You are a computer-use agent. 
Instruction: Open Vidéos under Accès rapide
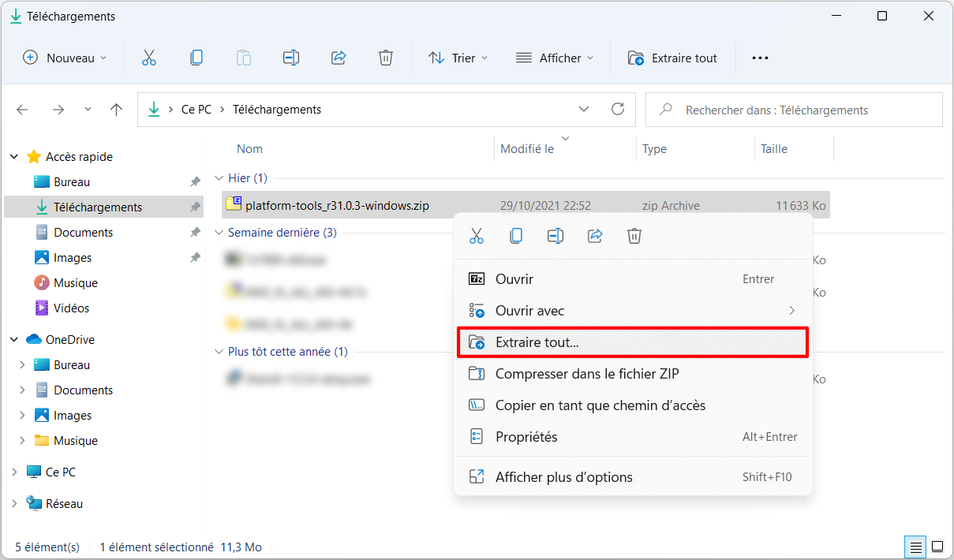point(72,308)
